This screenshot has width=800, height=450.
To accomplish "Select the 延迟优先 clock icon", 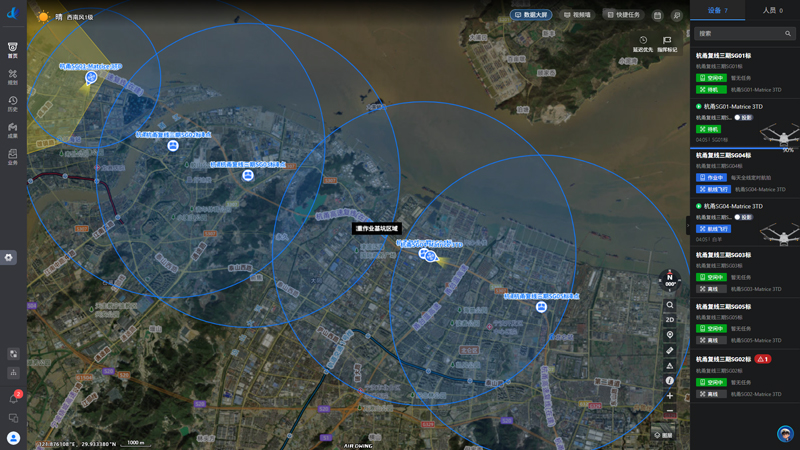I will [x=643, y=44].
